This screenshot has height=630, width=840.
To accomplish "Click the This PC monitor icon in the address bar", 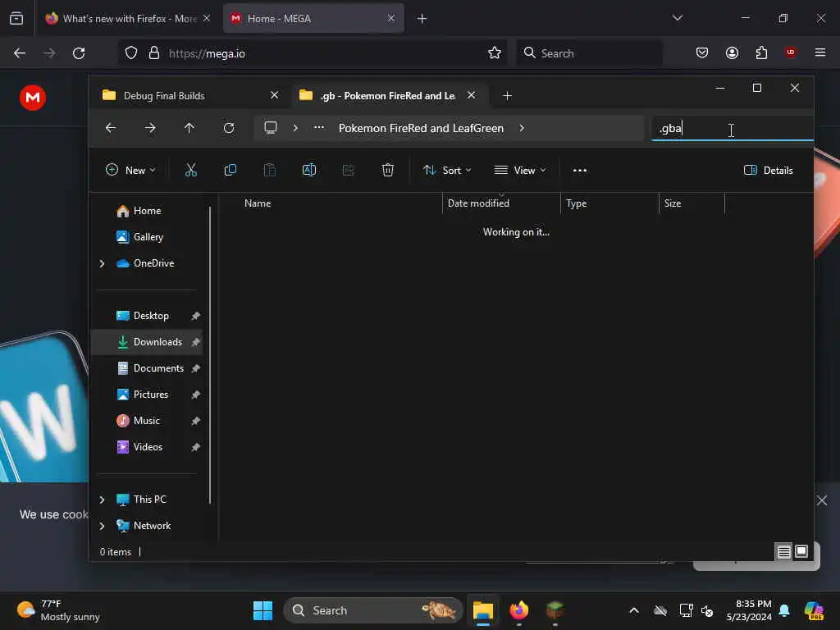I will (x=271, y=128).
